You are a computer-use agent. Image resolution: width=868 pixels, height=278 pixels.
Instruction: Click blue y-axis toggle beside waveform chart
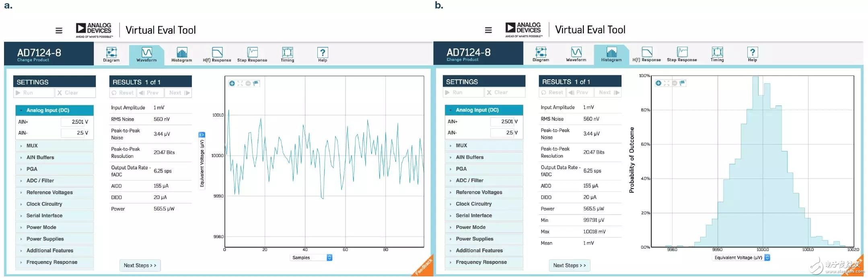[x=202, y=135]
